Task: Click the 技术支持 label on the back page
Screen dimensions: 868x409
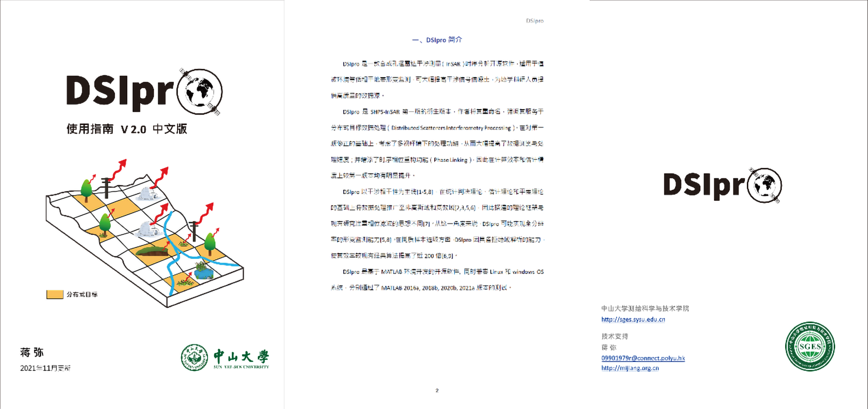Action: 614,336
